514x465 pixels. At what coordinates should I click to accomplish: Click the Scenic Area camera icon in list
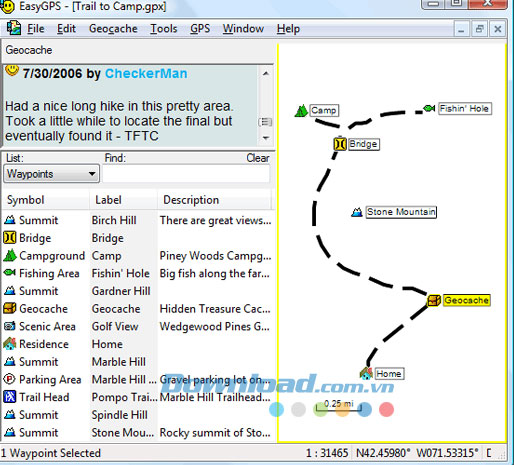pos(10,326)
